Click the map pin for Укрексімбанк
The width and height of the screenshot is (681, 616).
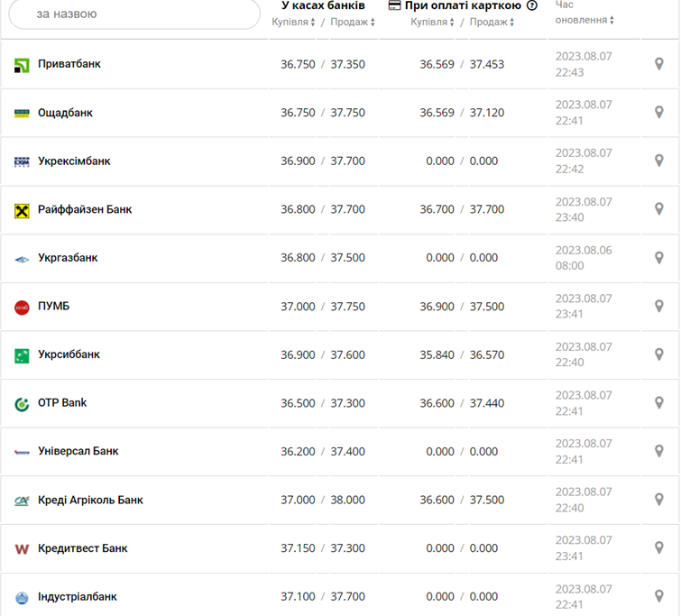(658, 161)
